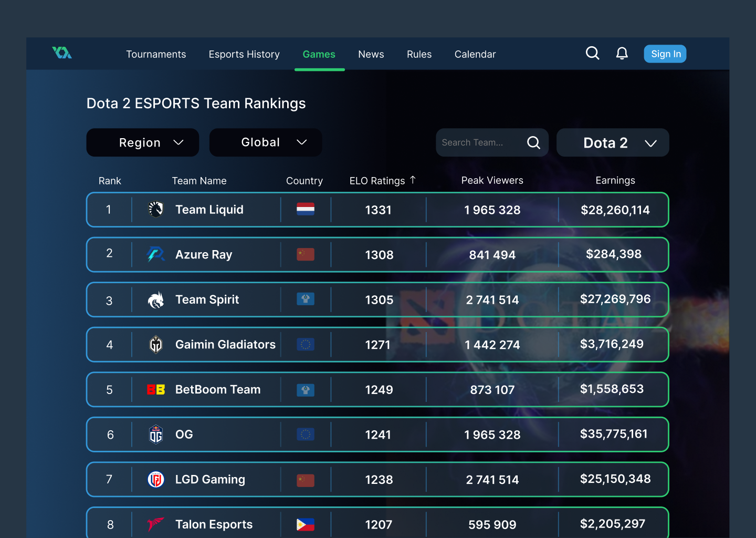This screenshot has height=538, width=756.
Task: Open Azure Ray team name
Action: pos(204,254)
